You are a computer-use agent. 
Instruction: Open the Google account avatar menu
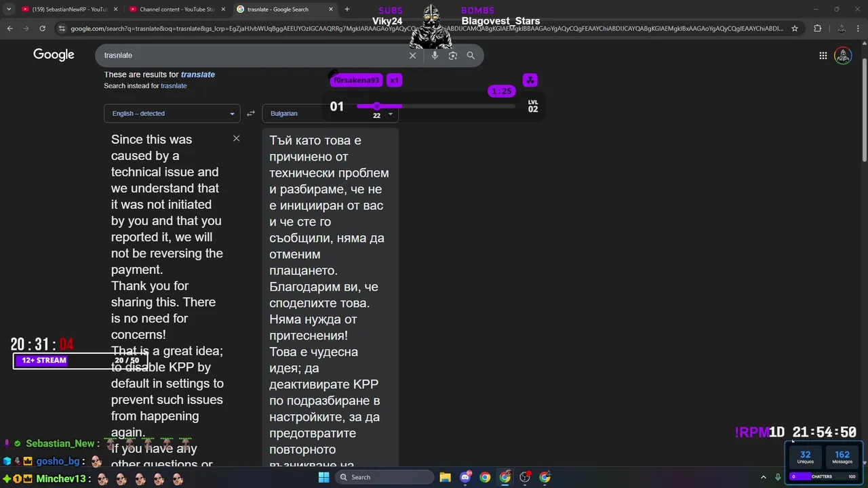(x=843, y=56)
